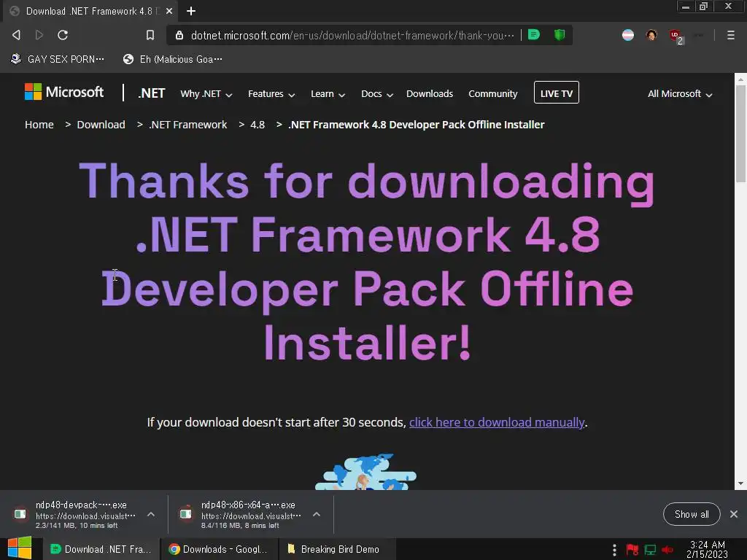This screenshot has width=747, height=560.
Task: Click the Microsoft logo
Action: 64,92
